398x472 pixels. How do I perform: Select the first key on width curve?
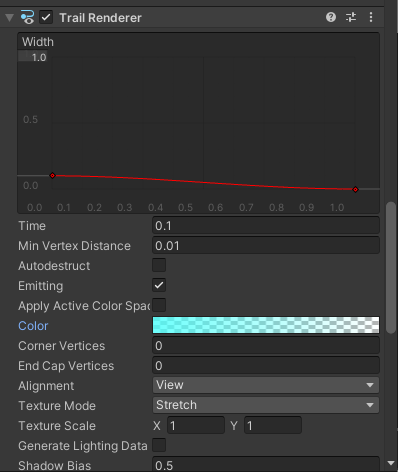[x=52, y=175]
